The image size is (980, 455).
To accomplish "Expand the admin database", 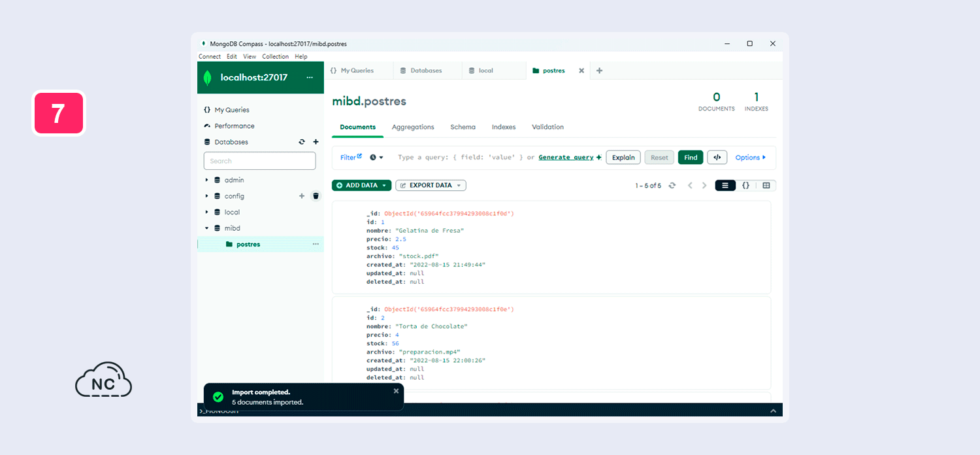I will 207,180.
